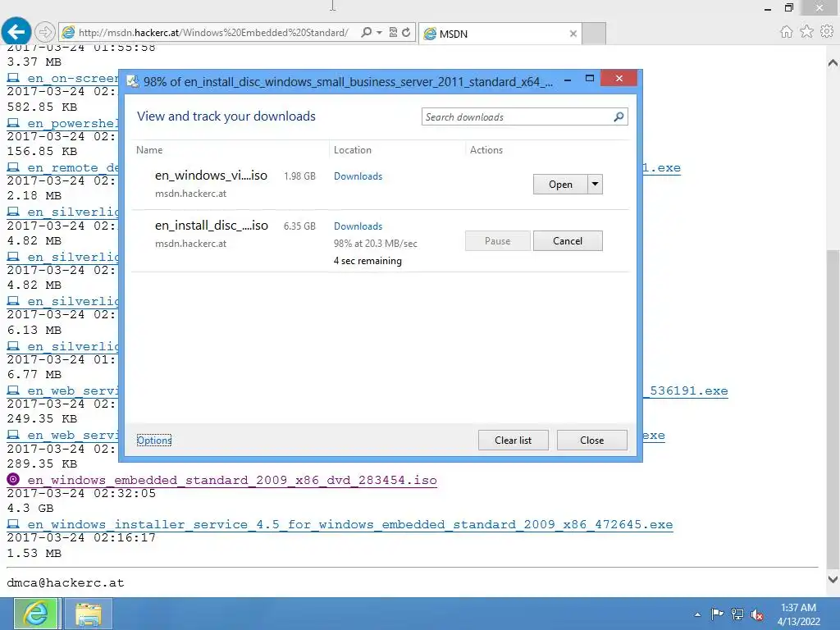Click computer icon beside windows_installer_service exe
Image resolution: width=840 pixels, height=630 pixels.
13,524
